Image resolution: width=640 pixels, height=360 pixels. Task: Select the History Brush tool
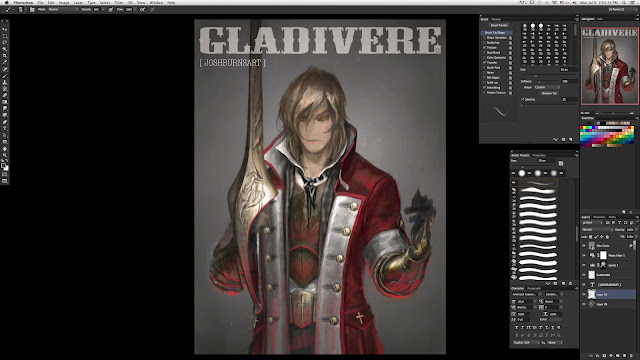click(x=4, y=89)
